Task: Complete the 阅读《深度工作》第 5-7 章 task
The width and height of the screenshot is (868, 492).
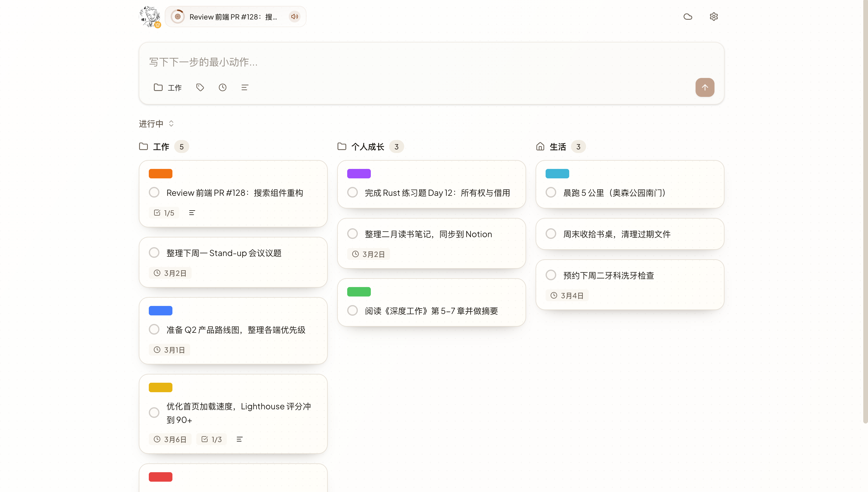Action: click(353, 310)
